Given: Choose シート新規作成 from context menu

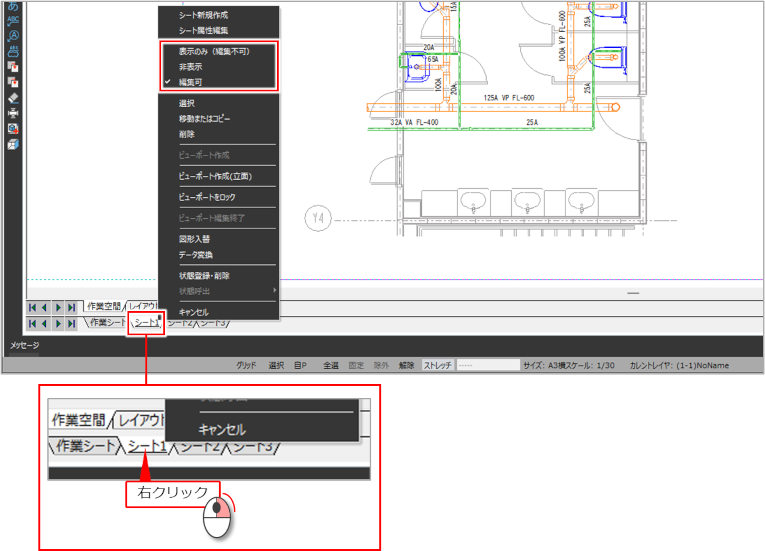Looking at the screenshot, I should pyautogui.click(x=203, y=15).
